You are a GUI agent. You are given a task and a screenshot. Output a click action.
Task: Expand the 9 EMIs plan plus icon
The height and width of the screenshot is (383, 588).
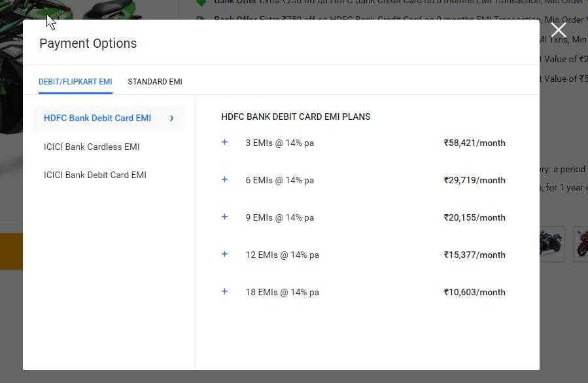coord(224,217)
